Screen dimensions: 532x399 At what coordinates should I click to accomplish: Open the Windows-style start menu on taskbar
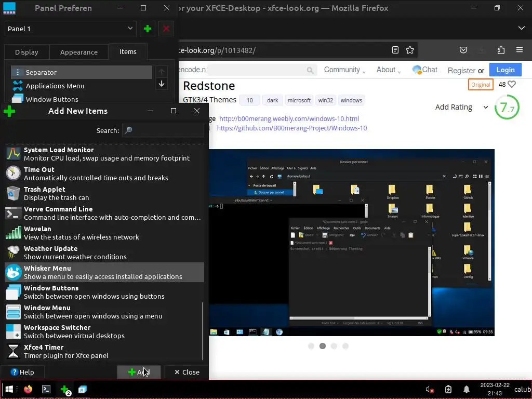pos(9,389)
